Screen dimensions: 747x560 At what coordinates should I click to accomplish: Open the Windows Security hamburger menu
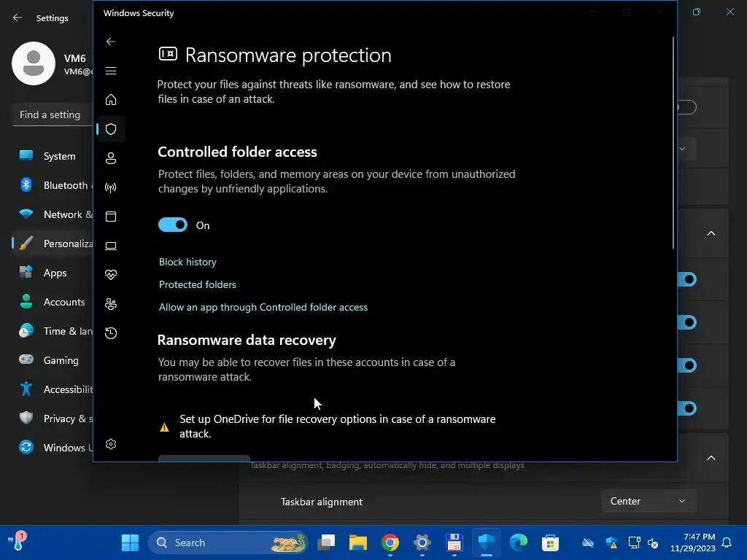[111, 71]
